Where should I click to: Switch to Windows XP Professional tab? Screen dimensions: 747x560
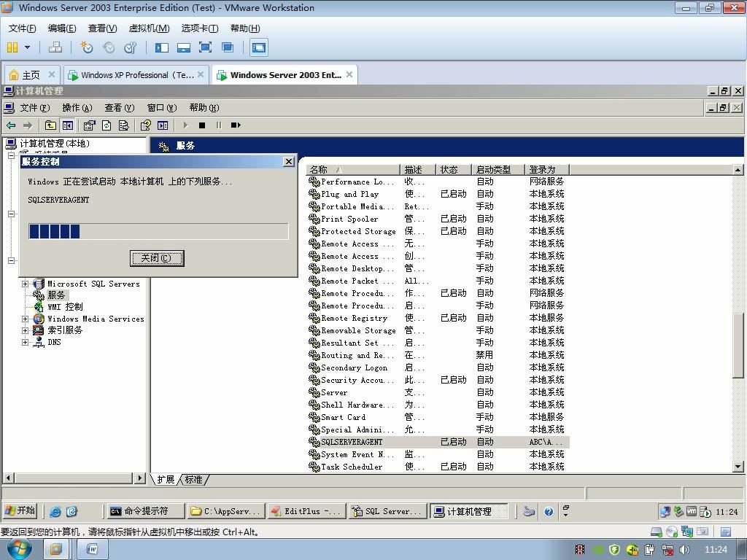(x=136, y=75)
